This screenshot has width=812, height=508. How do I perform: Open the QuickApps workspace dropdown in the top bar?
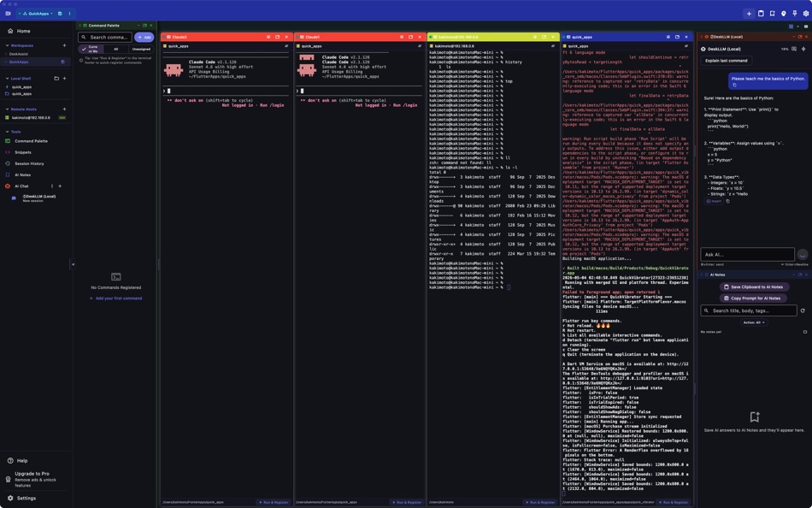(x=38, y=14)
